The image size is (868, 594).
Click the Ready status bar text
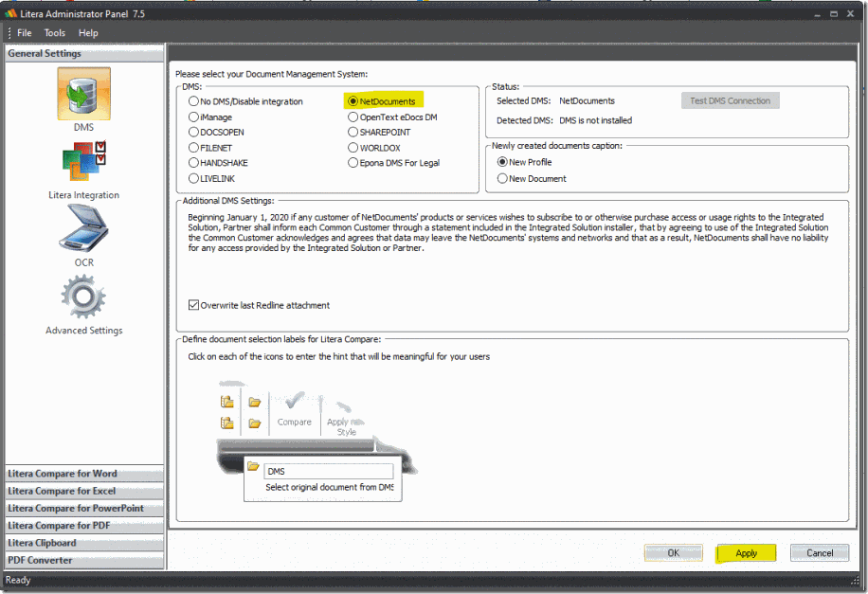[18, 580]
